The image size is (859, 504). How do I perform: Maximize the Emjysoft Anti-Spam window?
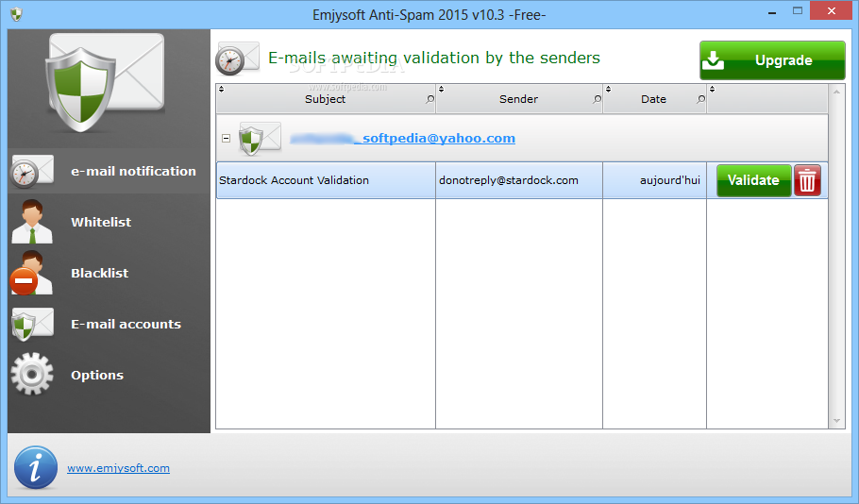(798, 11)
